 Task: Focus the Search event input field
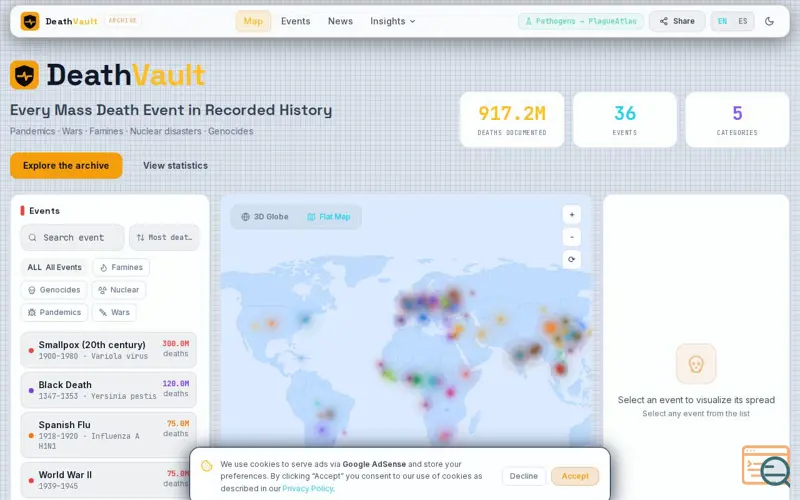pos(72,238)
